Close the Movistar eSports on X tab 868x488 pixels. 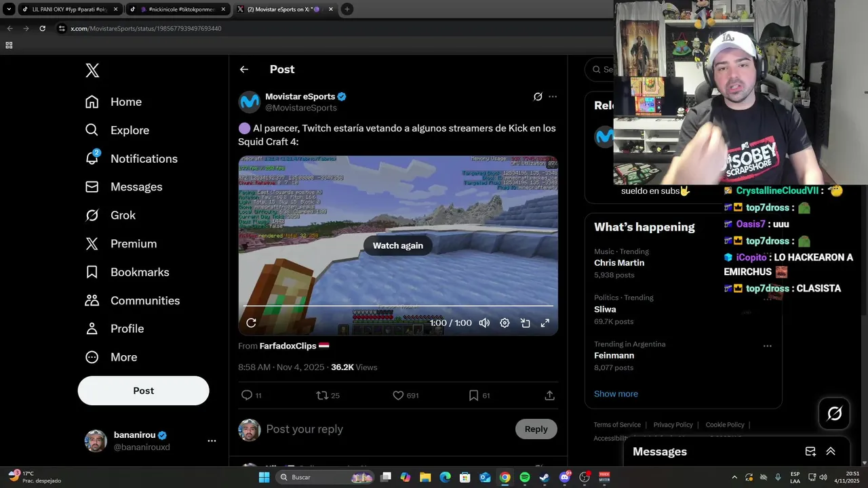(332, 9)
